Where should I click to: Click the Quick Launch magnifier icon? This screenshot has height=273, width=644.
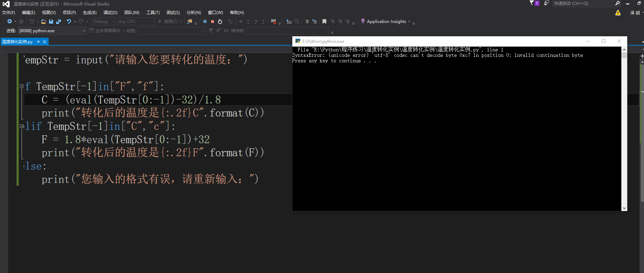click(x=618, y=3)
